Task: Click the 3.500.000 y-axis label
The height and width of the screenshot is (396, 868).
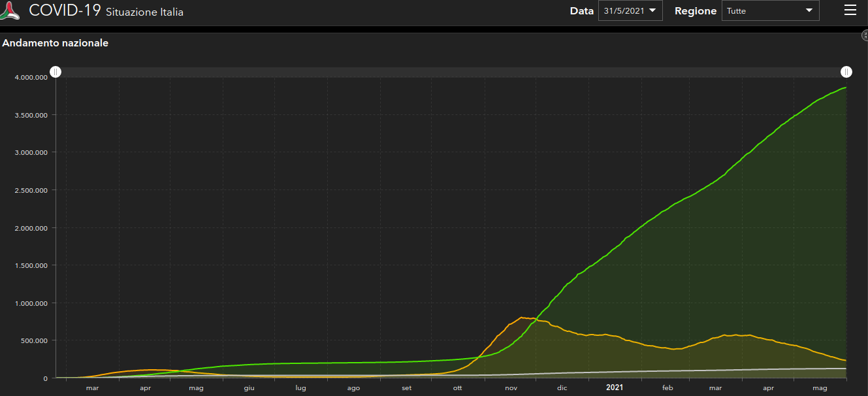Action: pos(31,115)
